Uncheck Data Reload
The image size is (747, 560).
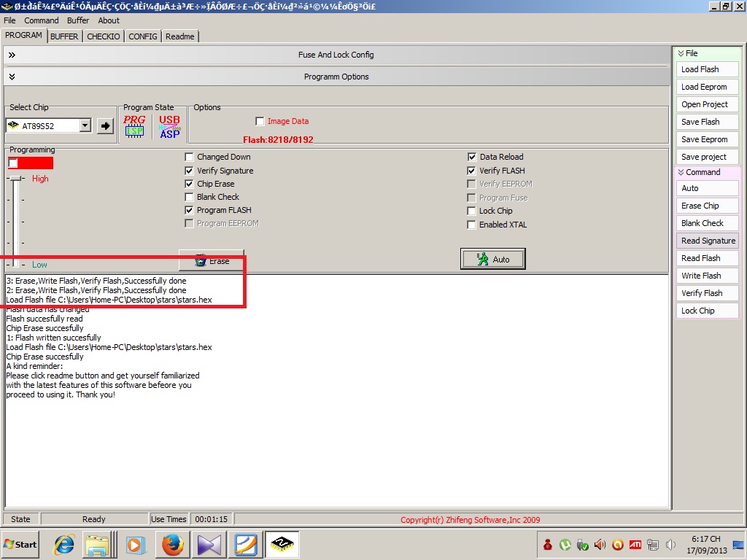pos(472,157)
